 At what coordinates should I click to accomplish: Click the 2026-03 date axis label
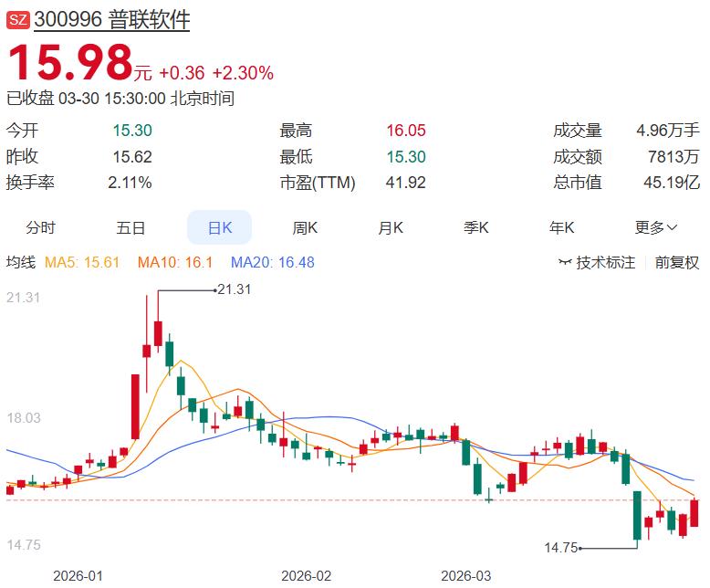coord(466,576)
